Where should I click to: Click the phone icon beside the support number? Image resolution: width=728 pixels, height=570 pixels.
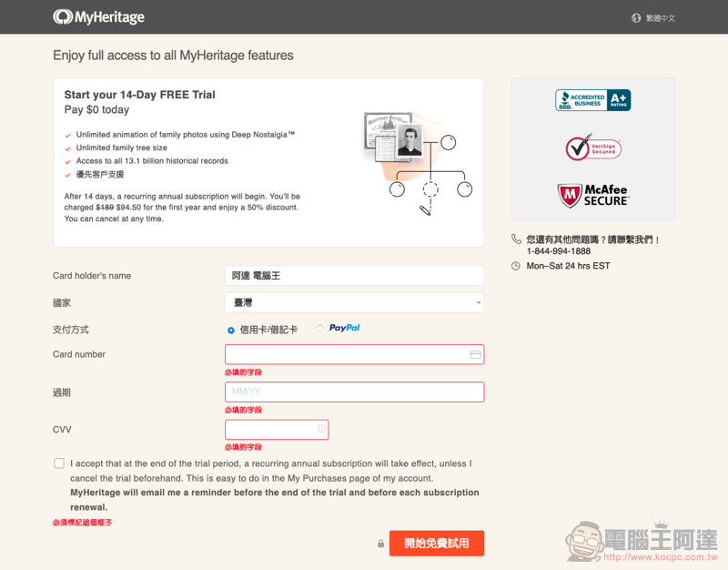tap(516, 239)
